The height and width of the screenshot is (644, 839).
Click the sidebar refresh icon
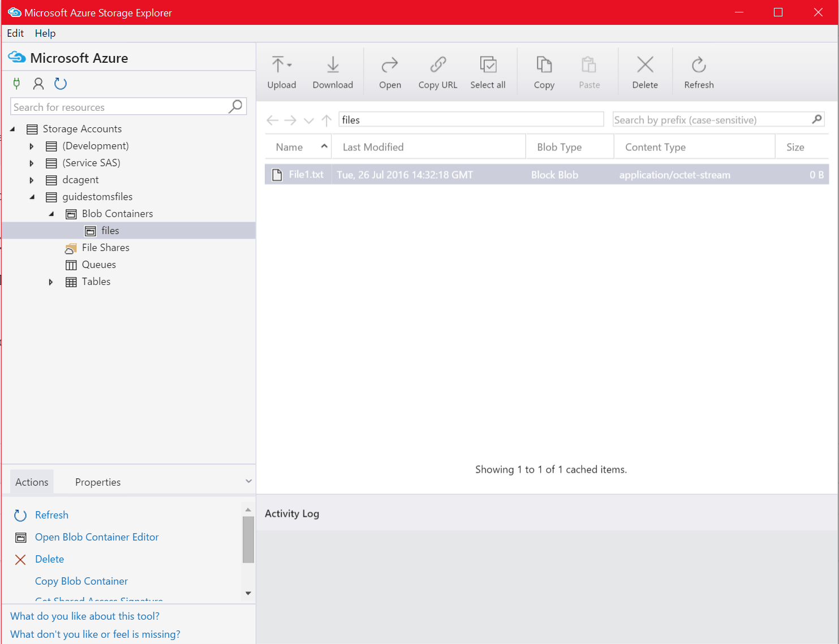click(61, 83)
